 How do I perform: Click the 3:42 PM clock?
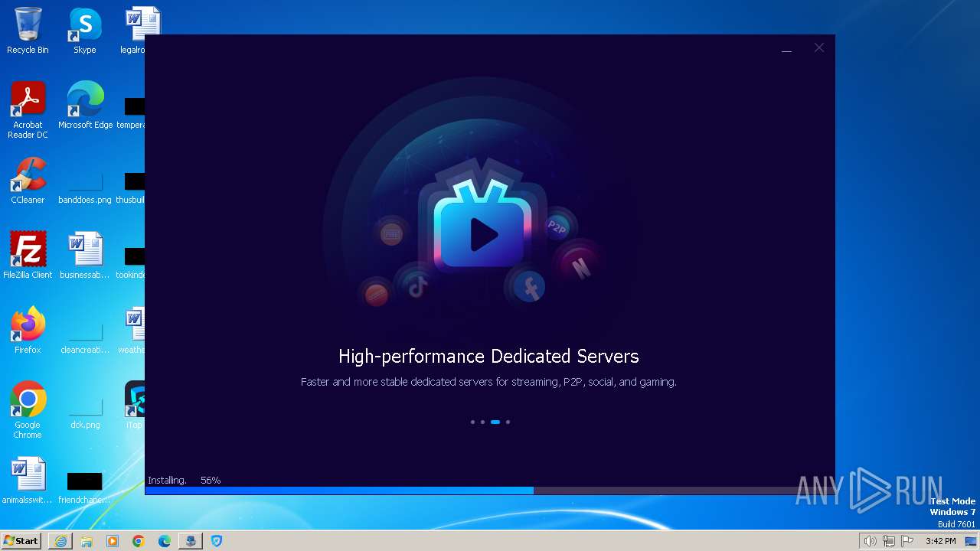940,541
